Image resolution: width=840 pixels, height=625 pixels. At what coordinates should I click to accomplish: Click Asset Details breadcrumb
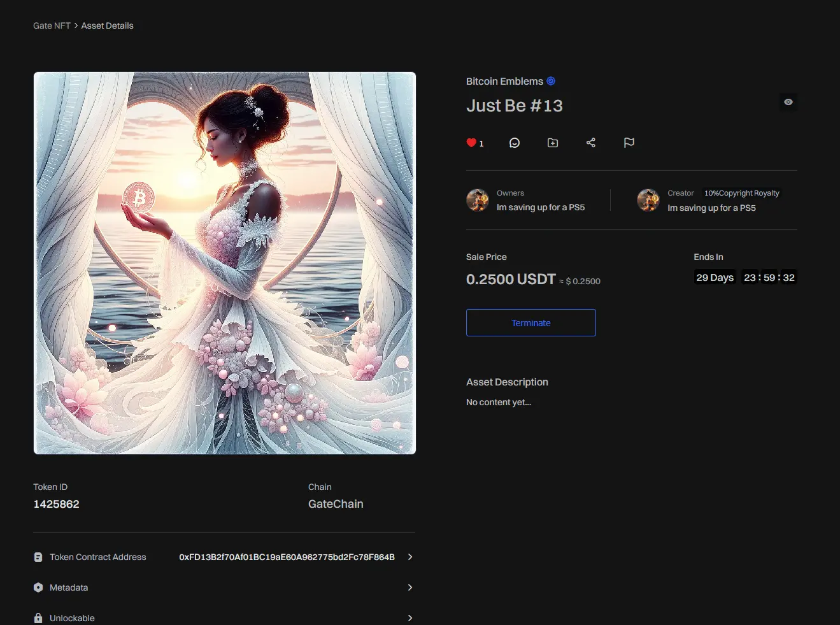(107, 25)
